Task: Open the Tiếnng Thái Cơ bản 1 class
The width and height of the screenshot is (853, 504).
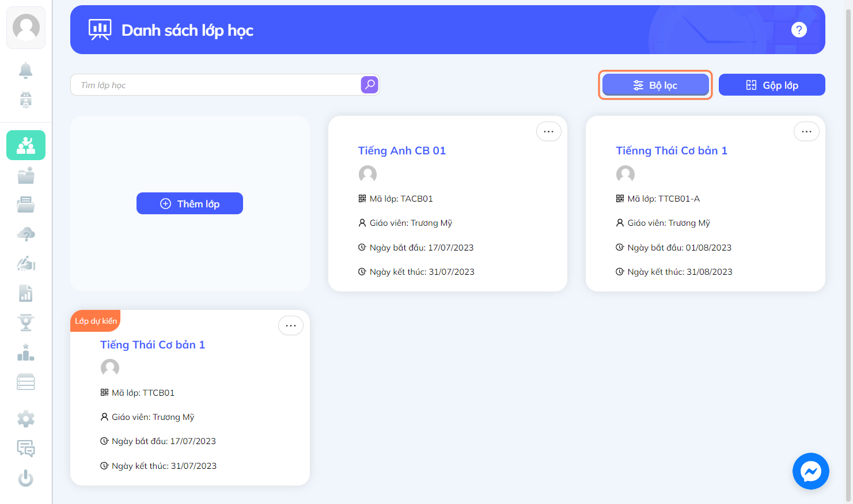Action: 672,150
